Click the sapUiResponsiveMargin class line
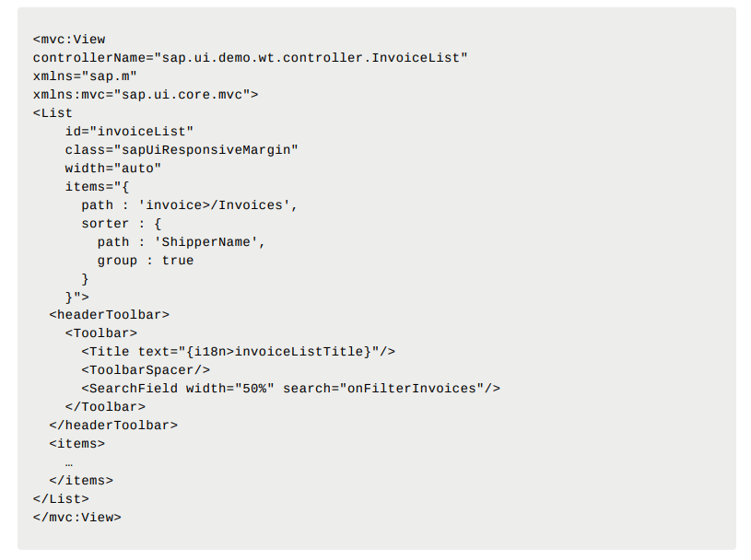Screen dimensions: 751x560 182,150
